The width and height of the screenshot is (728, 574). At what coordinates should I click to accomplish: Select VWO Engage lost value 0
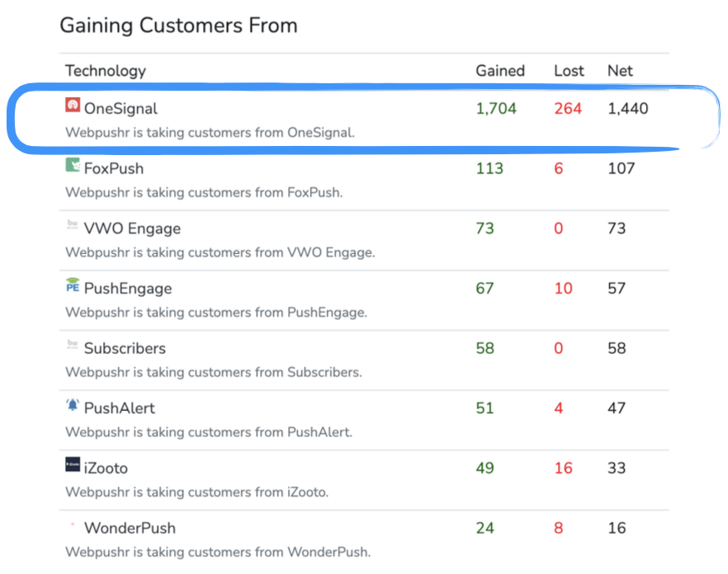coord(559,228)
